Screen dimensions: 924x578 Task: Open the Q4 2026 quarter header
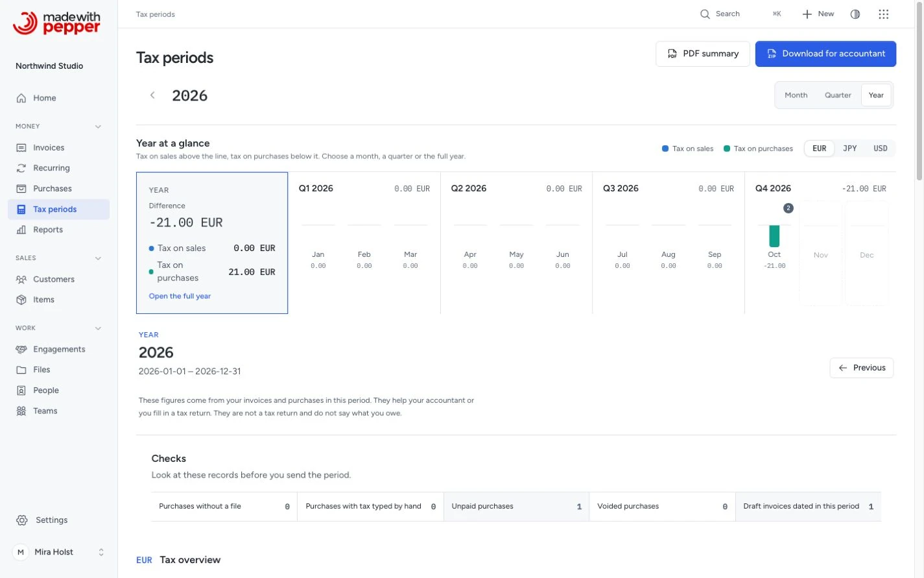point(821,189)
